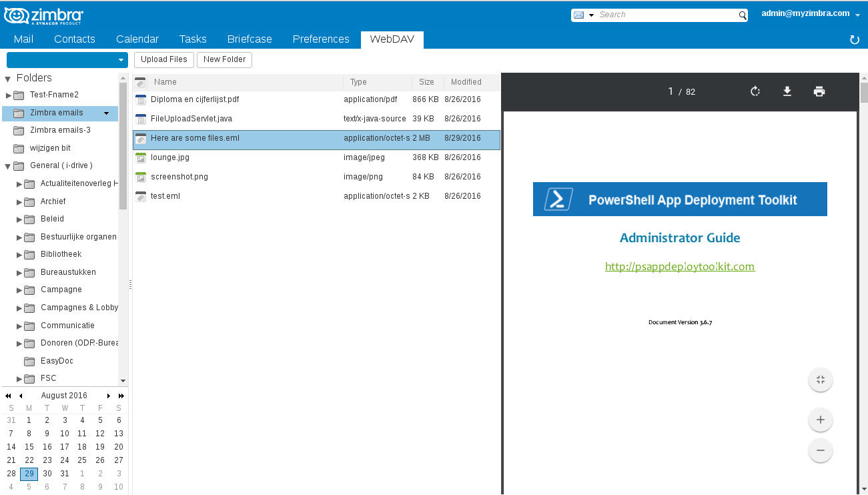Expand the Actualiteitenoverleg folder
Image resolution: width=868 pixels, height=495 pixels.
pos(19,184)
